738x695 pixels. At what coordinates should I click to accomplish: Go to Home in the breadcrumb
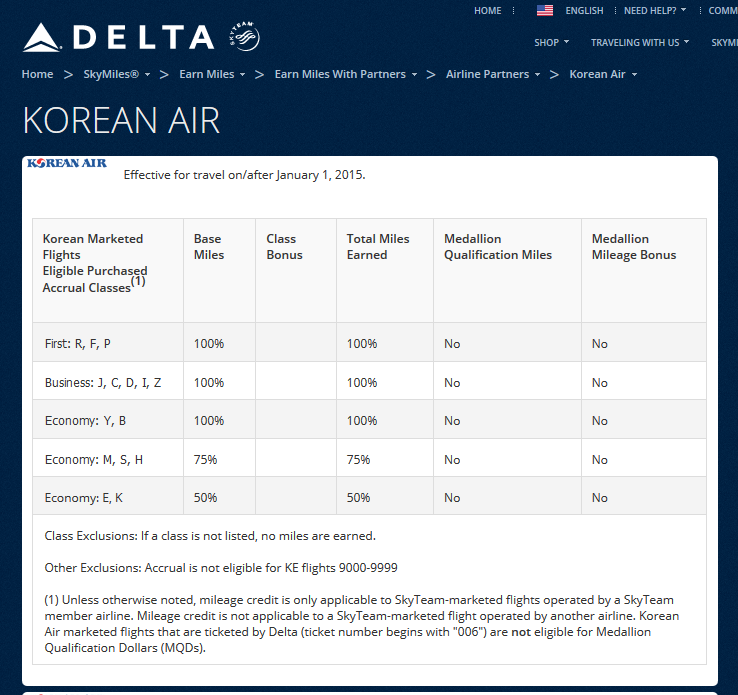(x=38, y=74)
